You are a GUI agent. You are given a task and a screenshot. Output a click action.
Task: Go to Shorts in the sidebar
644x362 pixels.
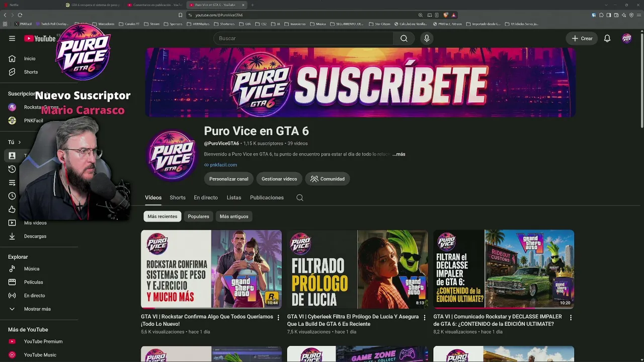(31, 72)
